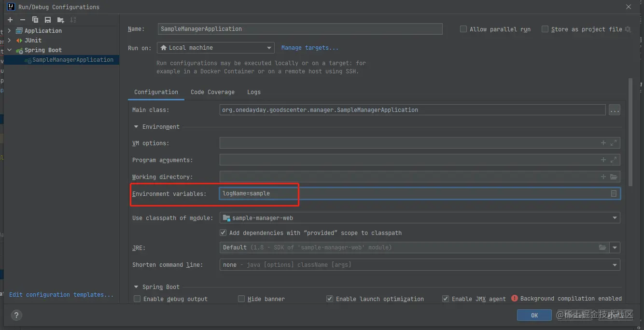Browse main class with ellipsis button

pyautogui.click(x=615, y=110)
